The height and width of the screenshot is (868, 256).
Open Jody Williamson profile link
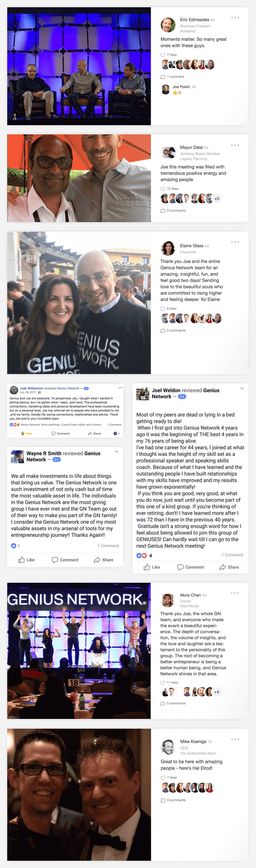[x=31, y=388]
